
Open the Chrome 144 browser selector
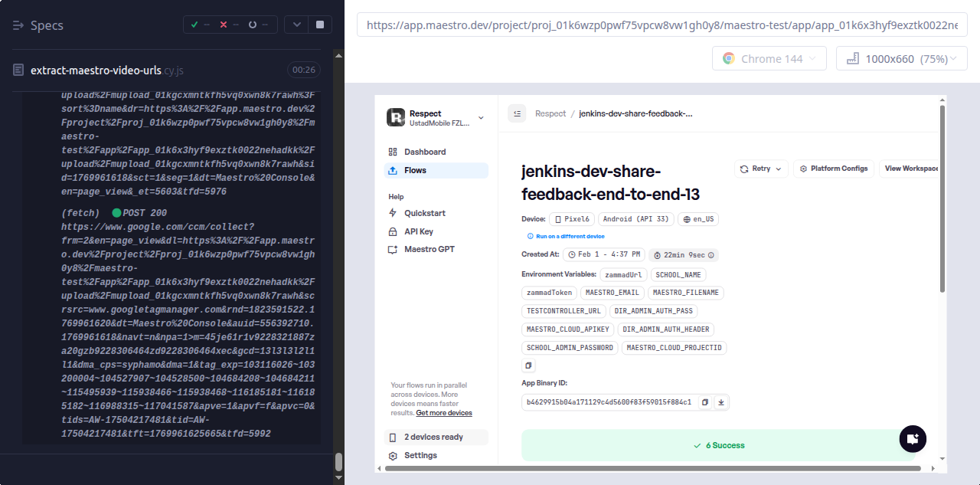(769, 59)
